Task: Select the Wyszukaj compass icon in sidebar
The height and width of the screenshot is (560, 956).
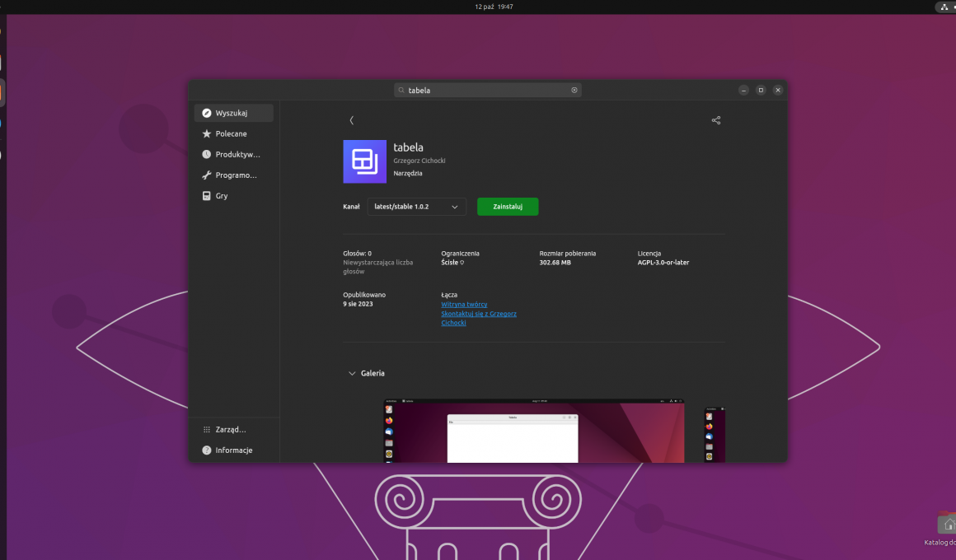Action: point(207,113)
